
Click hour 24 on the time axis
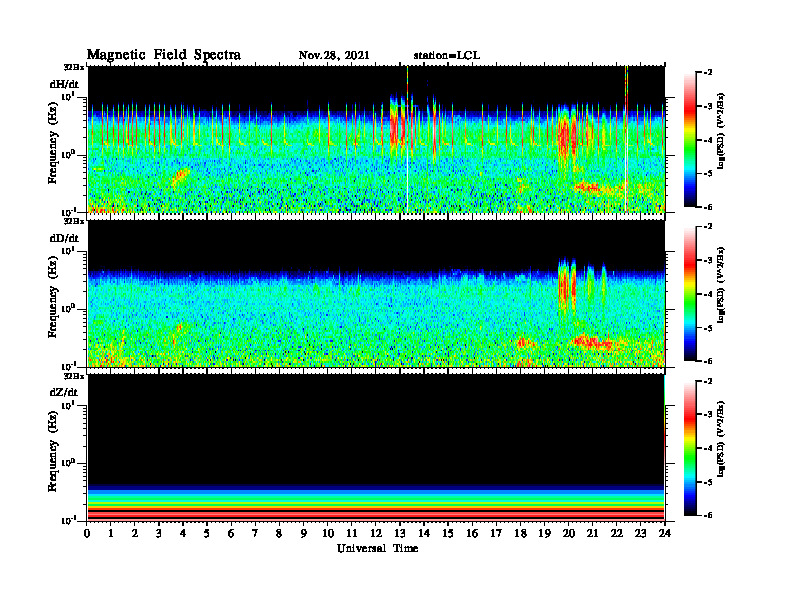(x=665, y=534)
